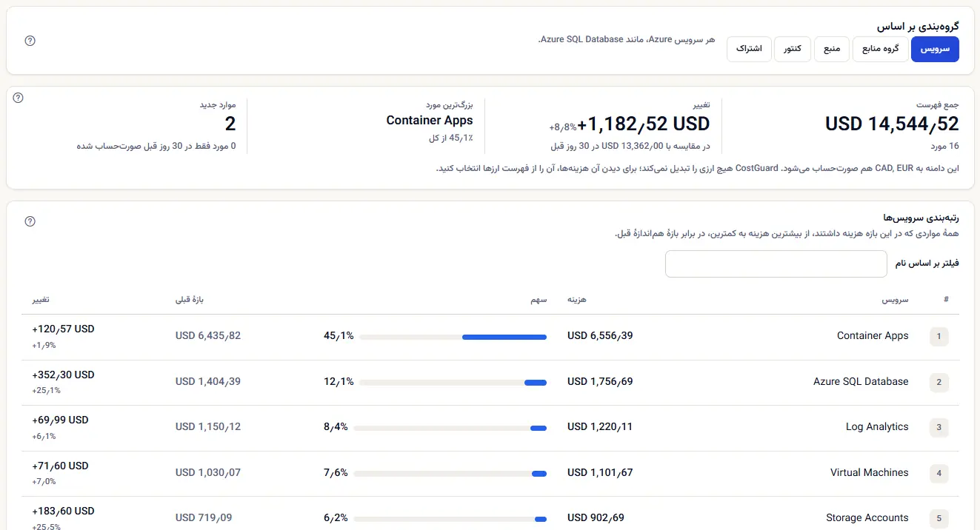Image resolution: width=980 pixels, height=530 pixels.
Task: Click the بازهٔ قبلی column header
Action: click(190, 300)
